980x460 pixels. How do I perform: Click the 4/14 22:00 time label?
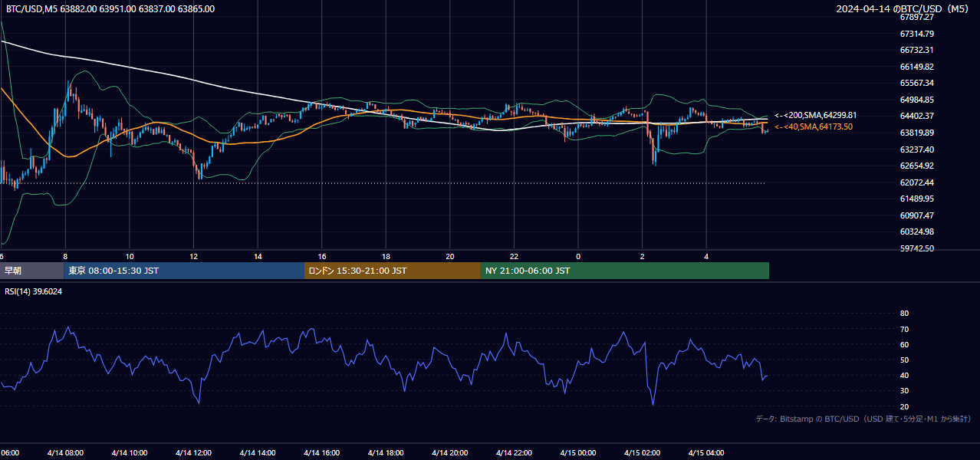[x=514, y=453]
